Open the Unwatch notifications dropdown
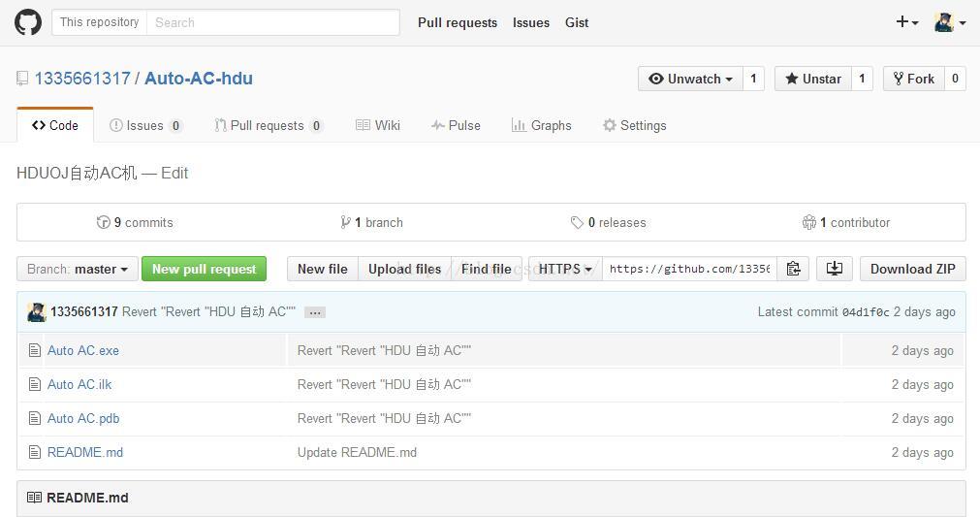 (690, 79)
